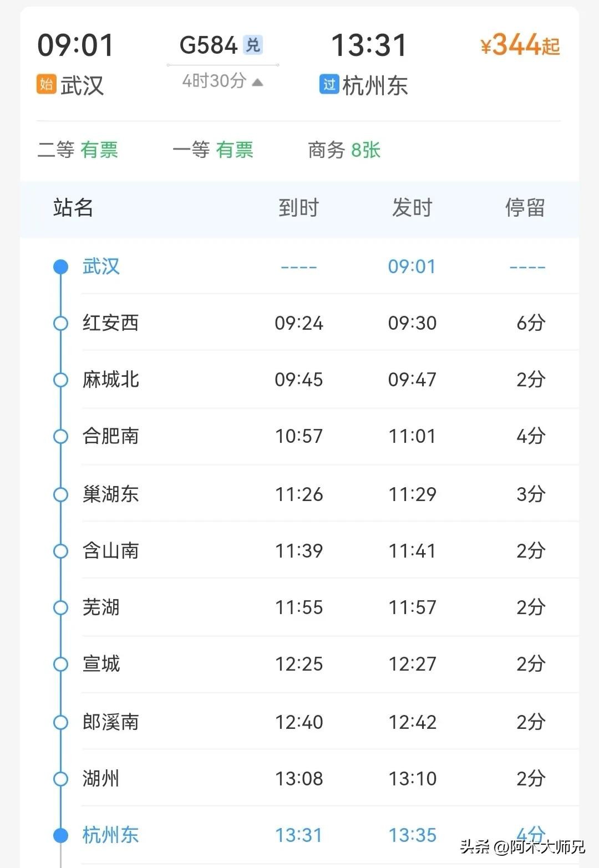Tap the 宣城 stop circle marker
The width and height of the screenshot is (599, 868).
tap(60, 664)
